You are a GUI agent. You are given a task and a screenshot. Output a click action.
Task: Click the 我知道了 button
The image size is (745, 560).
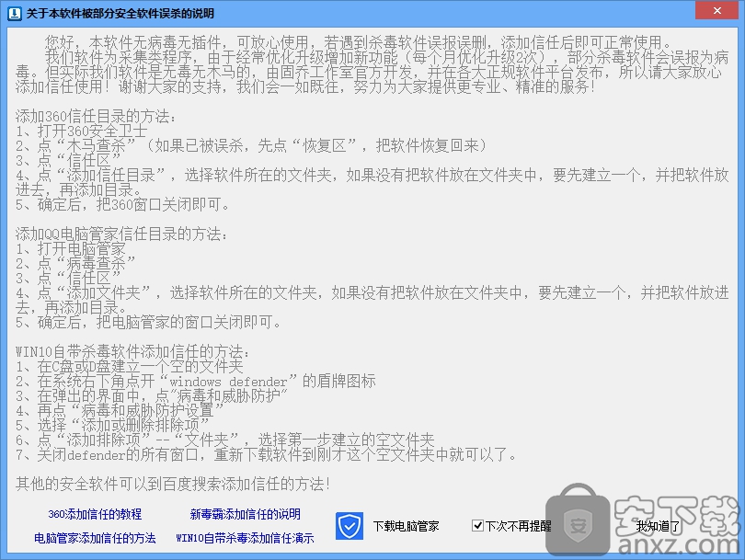pyautogui.click(x=658, y=526)
